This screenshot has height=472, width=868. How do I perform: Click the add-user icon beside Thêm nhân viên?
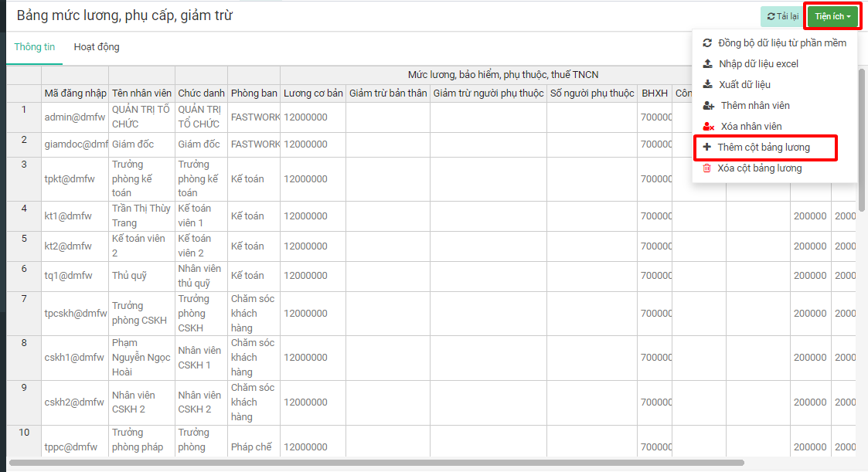709,106
